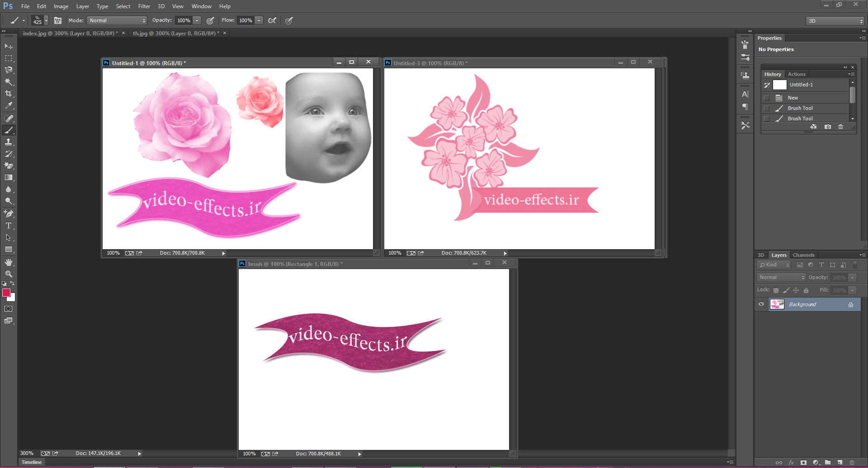Image resolution: width=868 pixels, height=468 pixels.
Task: Reset default foreground and background colors
Action: pyautogui.click(x=4, y=284)
